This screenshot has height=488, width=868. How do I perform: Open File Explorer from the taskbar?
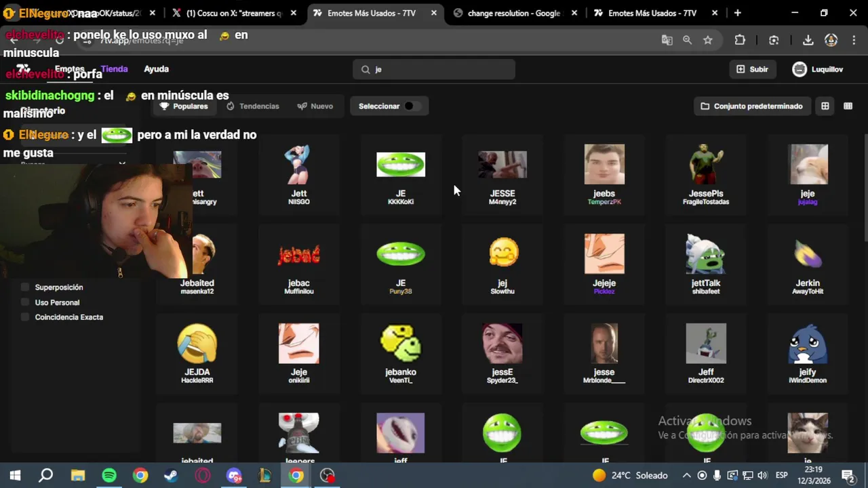(78, 475)
